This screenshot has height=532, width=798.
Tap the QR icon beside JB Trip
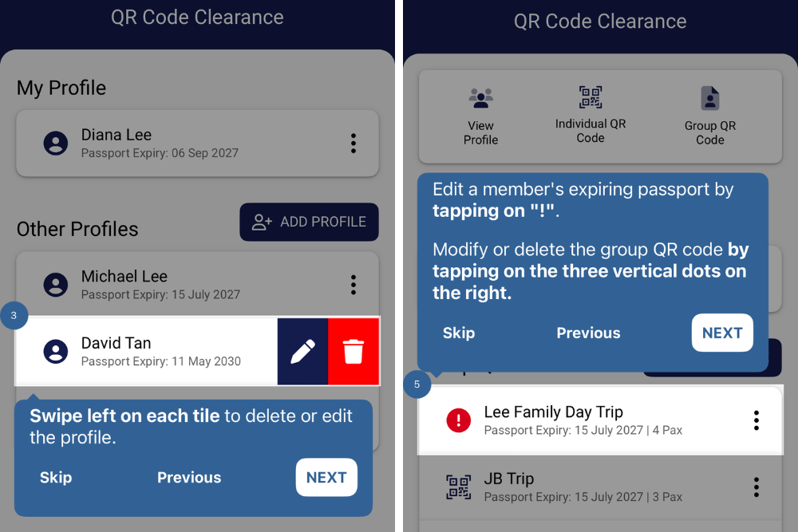tap(459, 487)
